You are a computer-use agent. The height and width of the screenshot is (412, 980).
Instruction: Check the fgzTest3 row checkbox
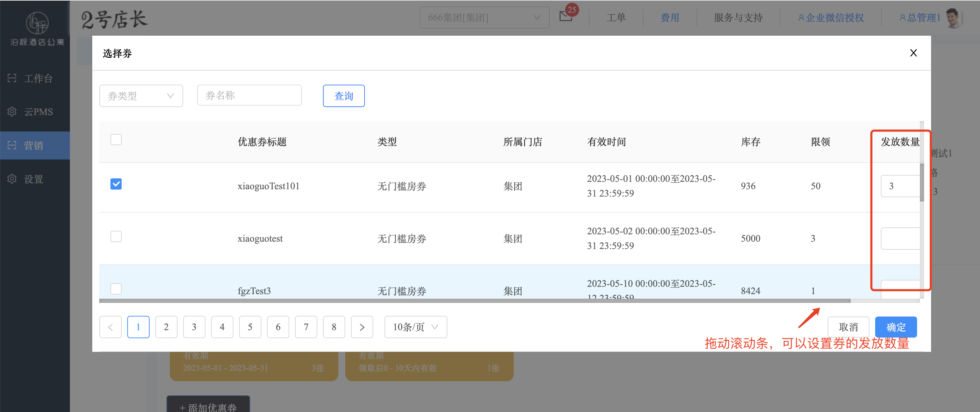point(116,289)
